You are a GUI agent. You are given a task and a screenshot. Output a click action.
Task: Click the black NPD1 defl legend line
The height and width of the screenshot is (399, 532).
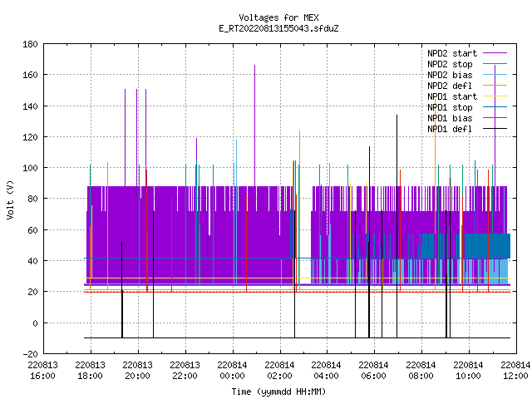[x=495, y=129]
